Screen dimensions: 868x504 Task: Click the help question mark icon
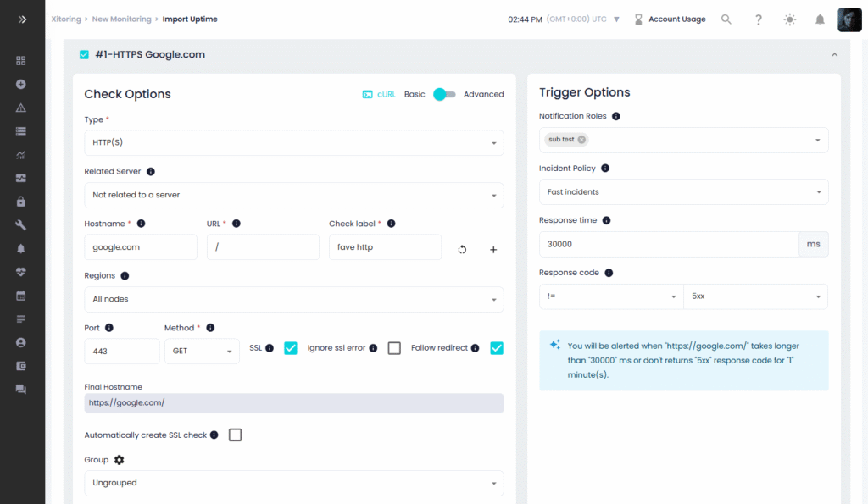(x=759, y=19)
